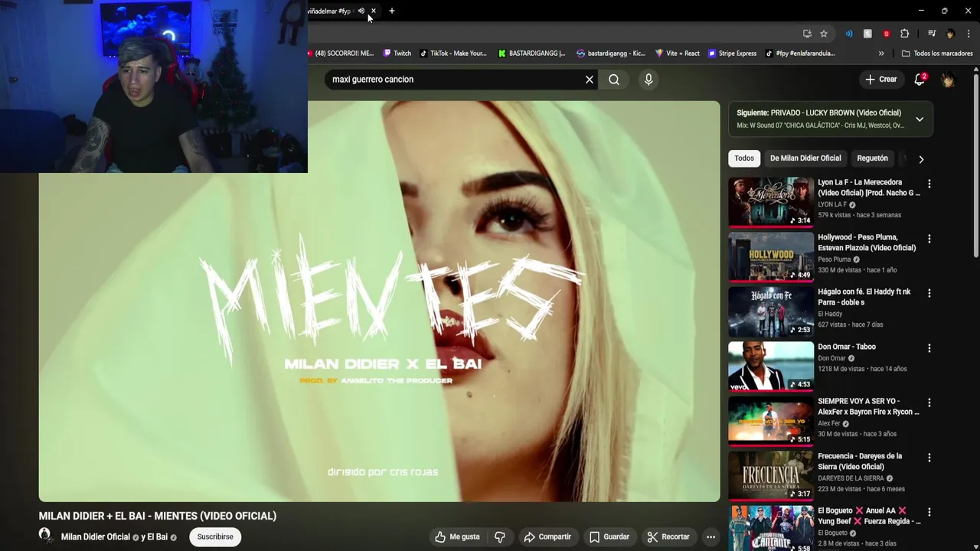Open options for Hollywood Peso Pluma video
Screen dimensions: 980x551
point(929,239)
